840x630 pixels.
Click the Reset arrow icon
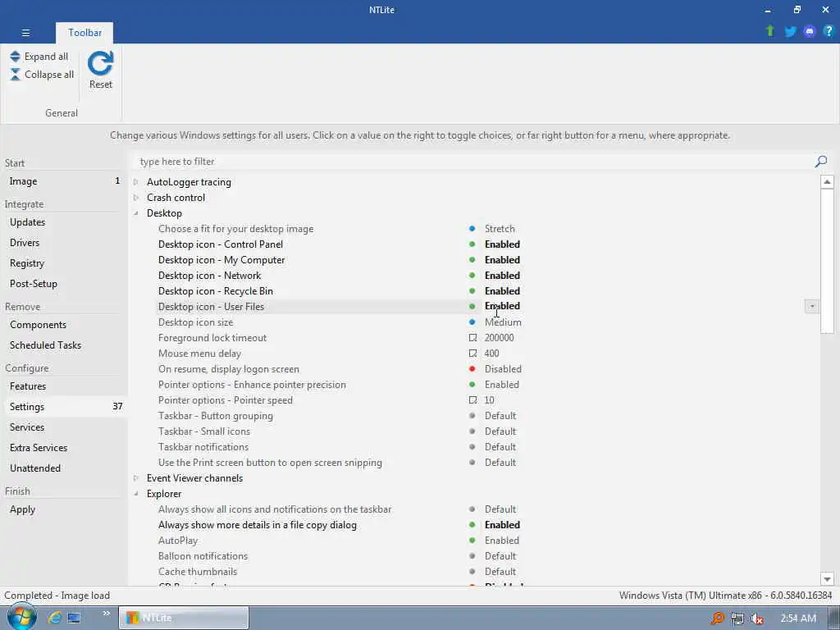[101, 63]
